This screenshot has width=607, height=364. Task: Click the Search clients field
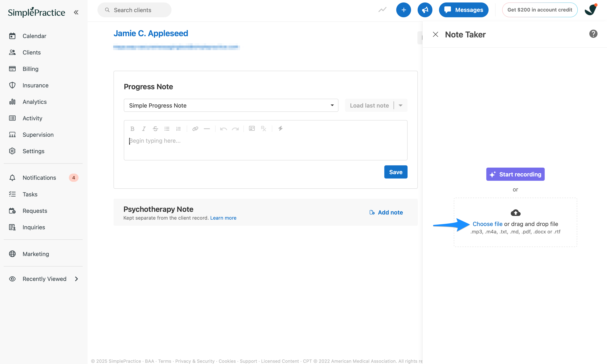coord(134,10)
